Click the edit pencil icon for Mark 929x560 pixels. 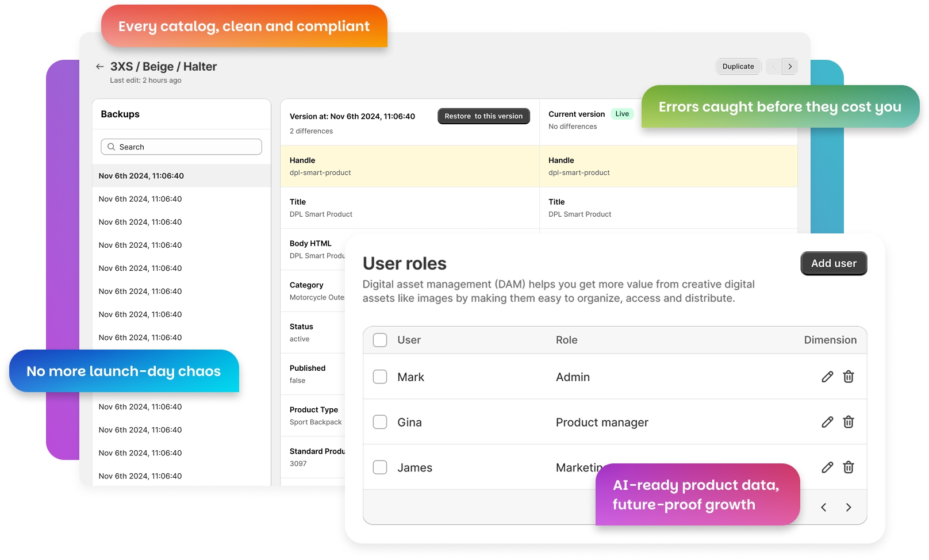coord(827,377)
